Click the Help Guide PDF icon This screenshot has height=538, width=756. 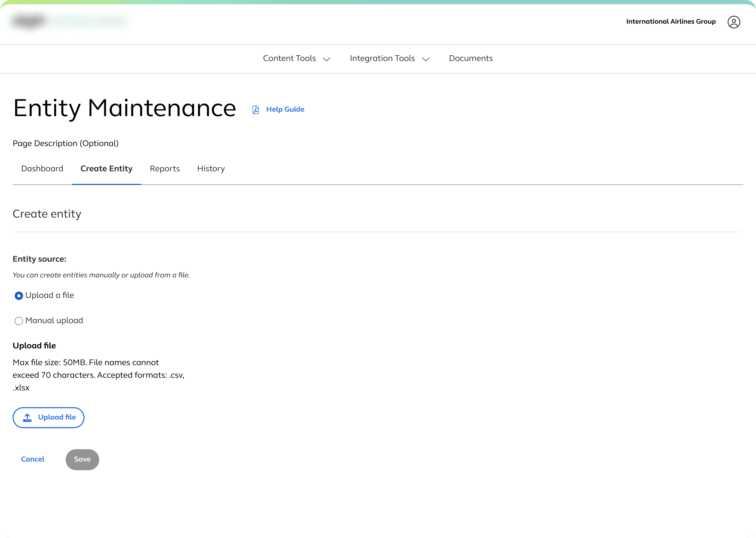[255, 110]
